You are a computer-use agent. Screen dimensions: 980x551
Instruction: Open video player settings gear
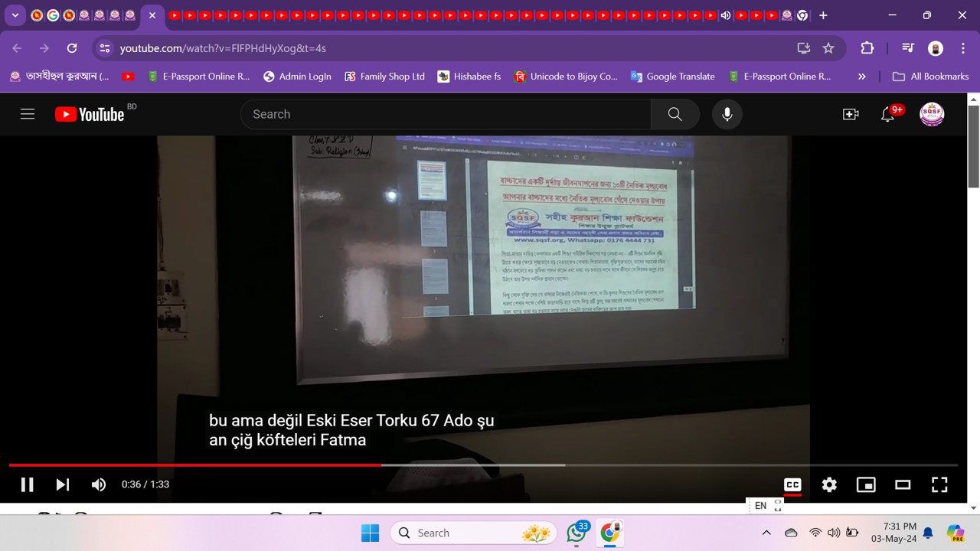point(829,484)
